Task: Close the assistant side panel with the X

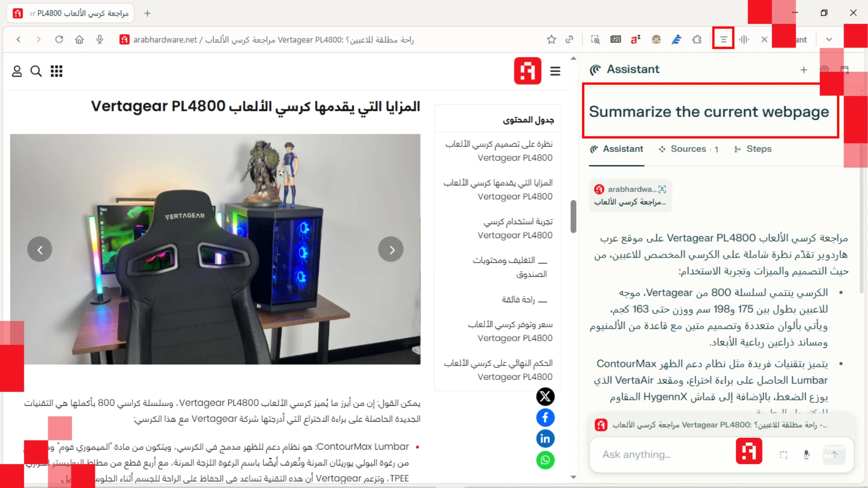Action: point(764,40)
